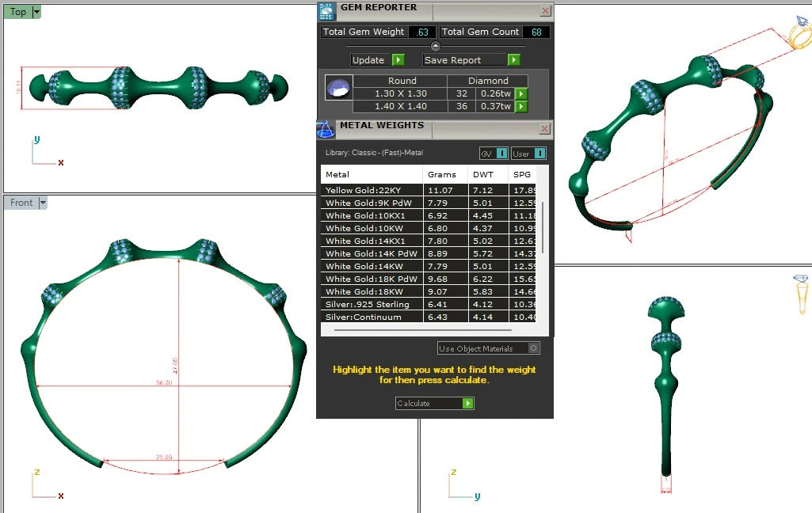Toggle the GV library switch
This screenshot has width=812, height=513.
tap(501, 154)
